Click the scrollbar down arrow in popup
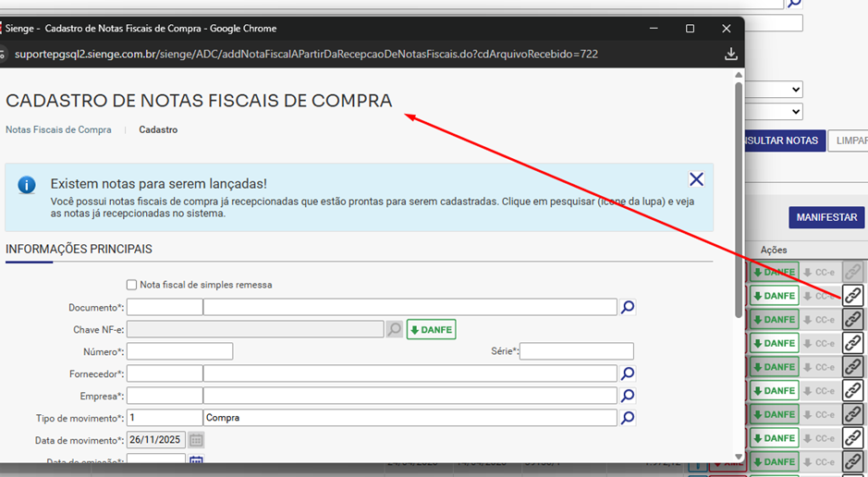This screenshot has height=477, width=868. [738, 455]
